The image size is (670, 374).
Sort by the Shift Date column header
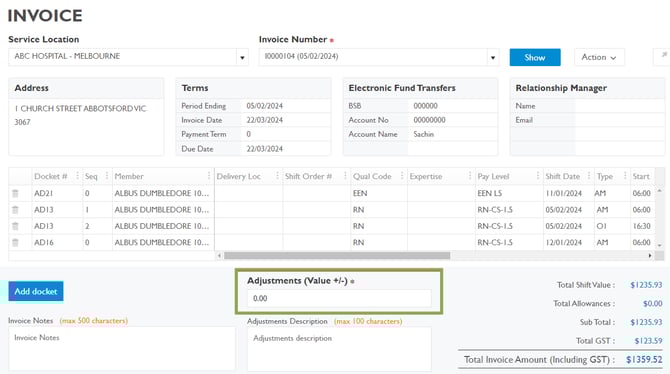[x=563, y=176]
